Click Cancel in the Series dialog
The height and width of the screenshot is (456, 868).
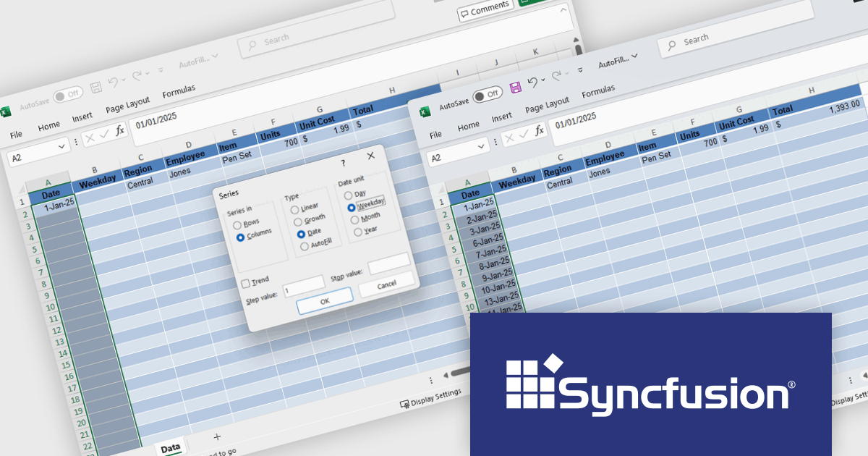387,285
